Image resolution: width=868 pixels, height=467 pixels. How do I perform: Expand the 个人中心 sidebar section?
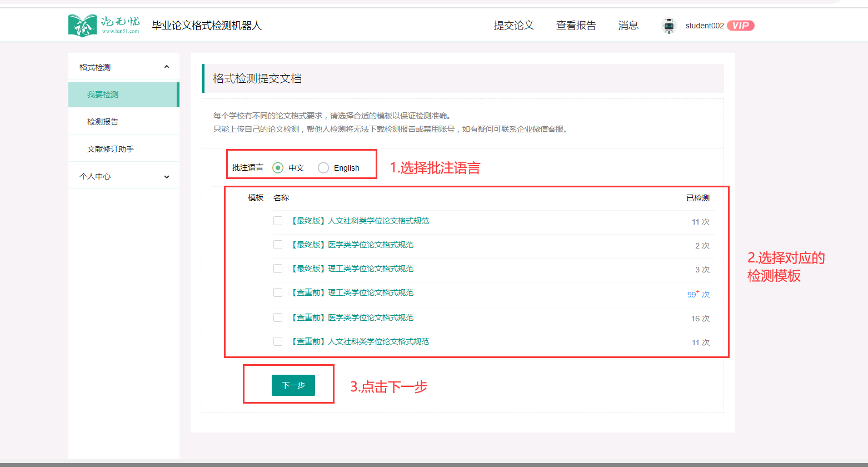[x=167, y=176]
